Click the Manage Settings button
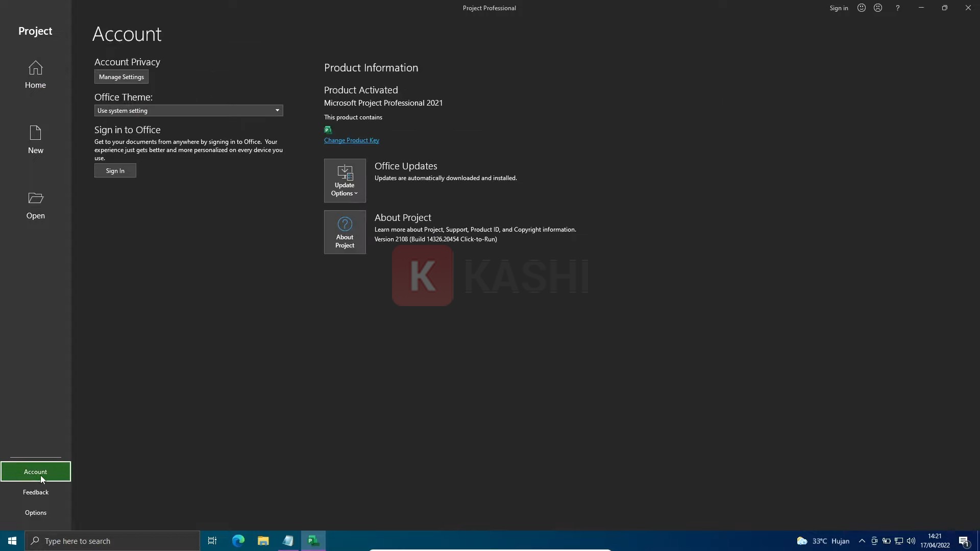 pyautogui.click(x=121, y=77)
